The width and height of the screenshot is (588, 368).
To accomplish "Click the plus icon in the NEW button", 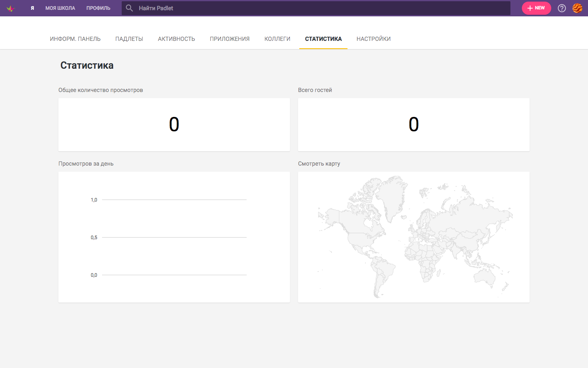I will click(x=530, y=8).
